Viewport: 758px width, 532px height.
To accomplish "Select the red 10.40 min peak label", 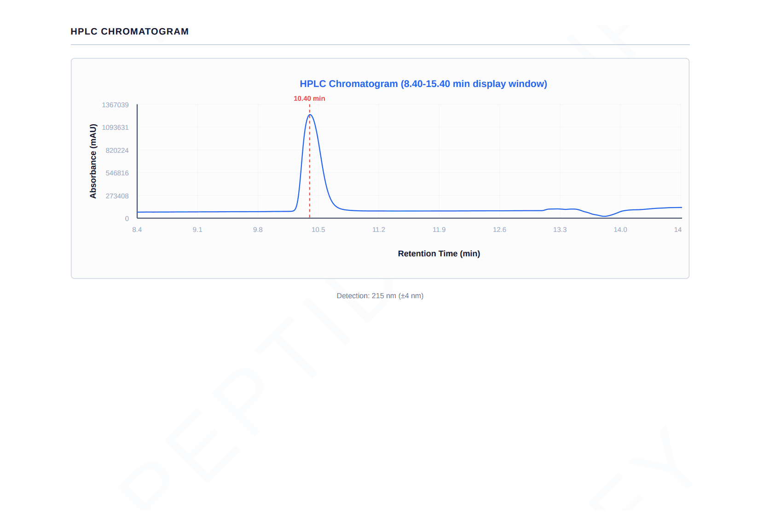I will 309,98.
